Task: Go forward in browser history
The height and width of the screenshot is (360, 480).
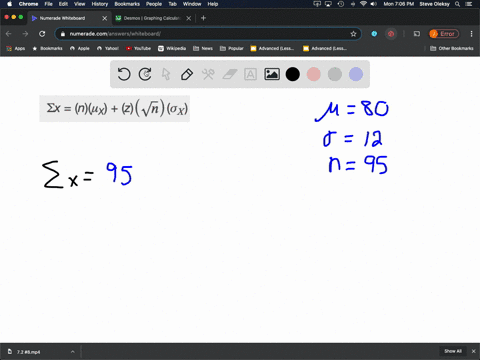Action: 25,34
